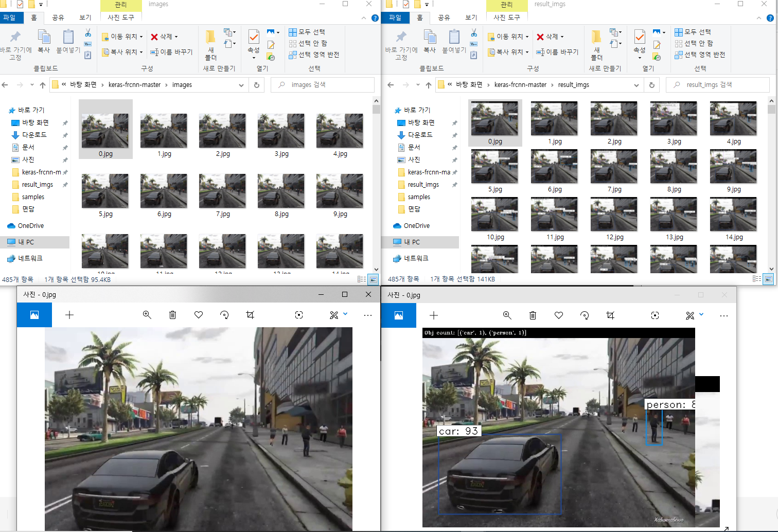Open File tab in images window
The height and width of the screenshot is (532, 778).
pos(9,17)
